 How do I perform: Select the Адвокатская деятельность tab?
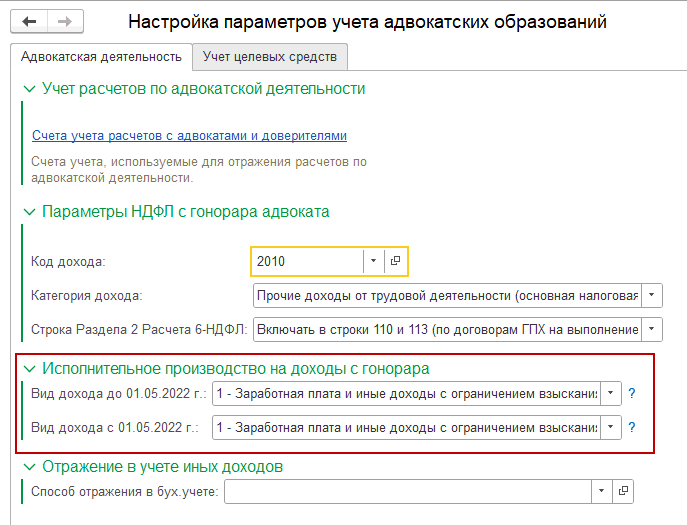point(101,57)
